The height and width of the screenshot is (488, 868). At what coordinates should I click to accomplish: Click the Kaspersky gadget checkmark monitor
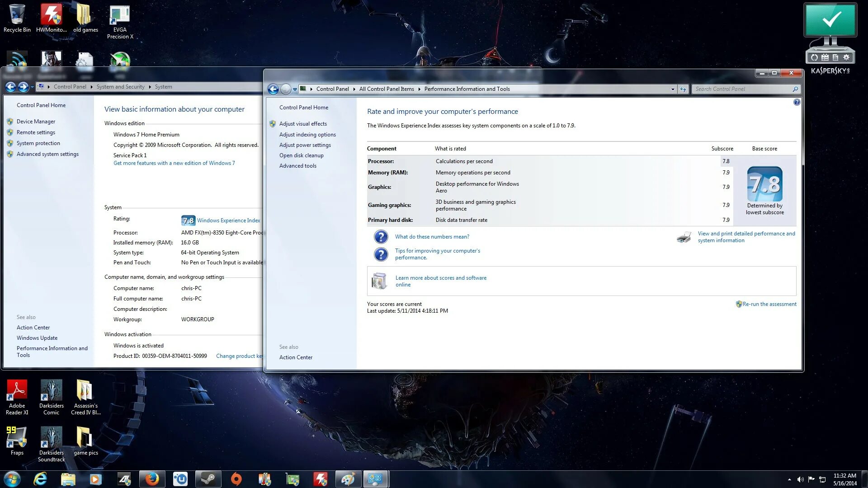point(830,21)
